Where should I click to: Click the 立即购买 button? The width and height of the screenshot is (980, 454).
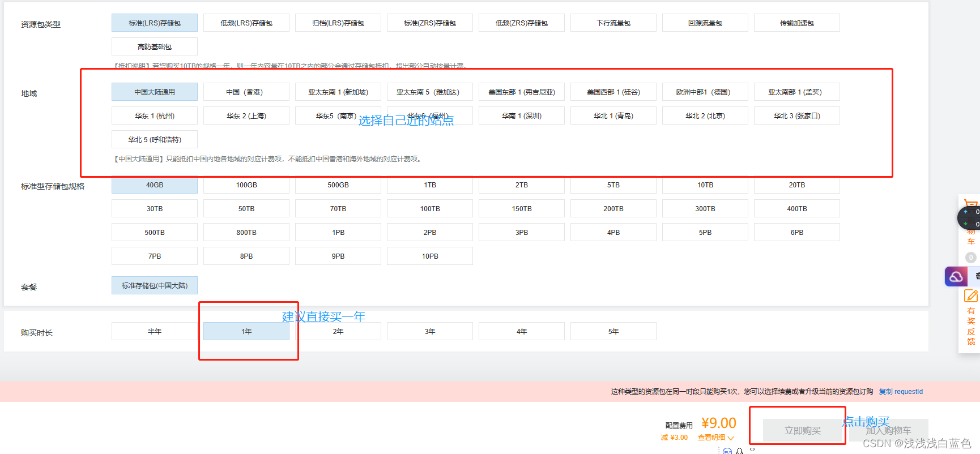pyautogui.click(x=803, y=431)
